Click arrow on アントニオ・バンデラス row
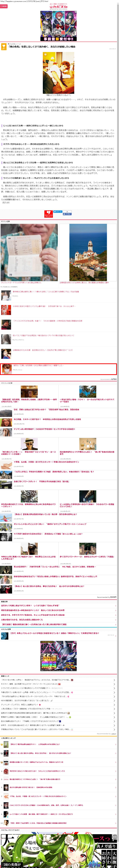119x868 pixels. (x=114, y=705)
